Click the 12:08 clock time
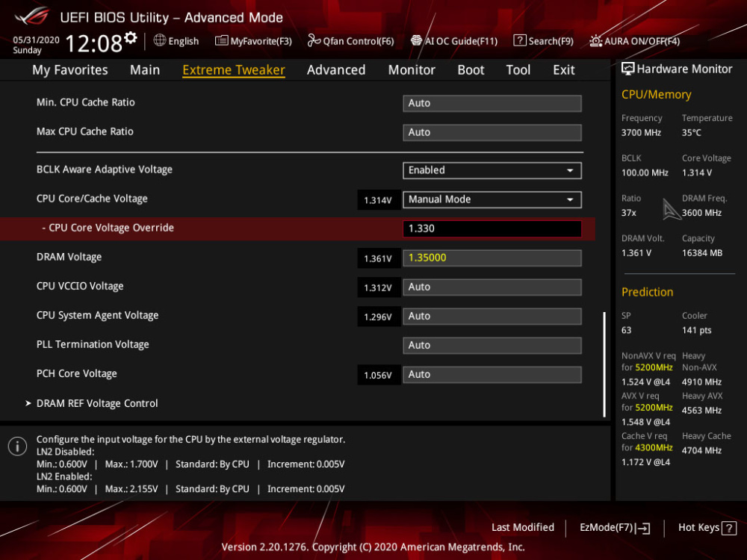This screenshot has width=747, height=560. pos(94,44)
